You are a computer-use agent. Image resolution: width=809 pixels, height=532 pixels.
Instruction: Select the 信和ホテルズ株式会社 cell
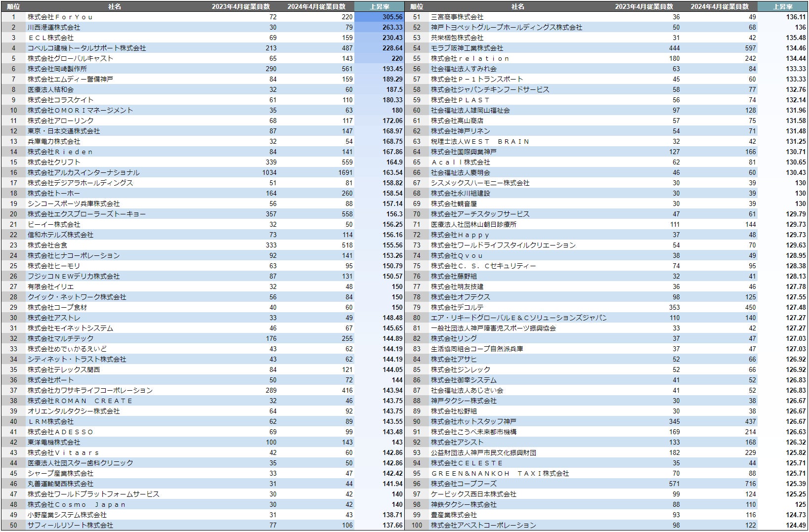tap(60, 235)
